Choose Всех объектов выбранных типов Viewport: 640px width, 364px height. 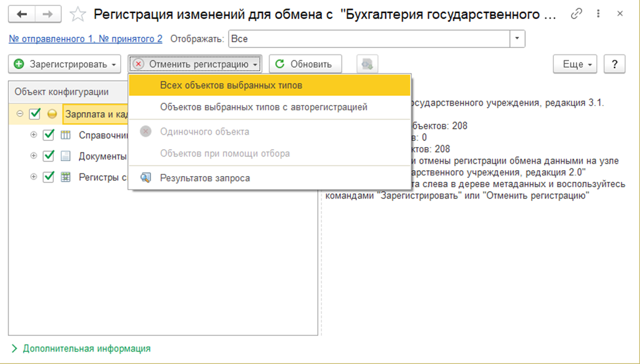click(269, 85)
